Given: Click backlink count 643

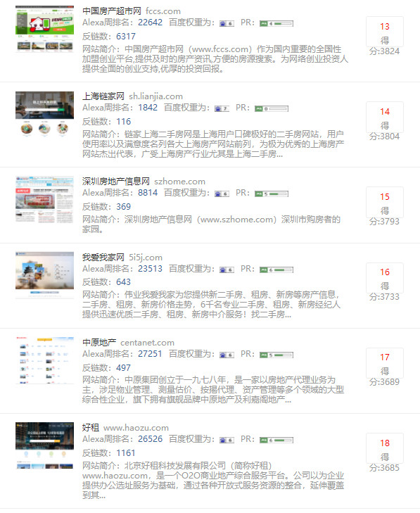Looking at the screenshot, I should pyautogui.click(x=123, y=281).
